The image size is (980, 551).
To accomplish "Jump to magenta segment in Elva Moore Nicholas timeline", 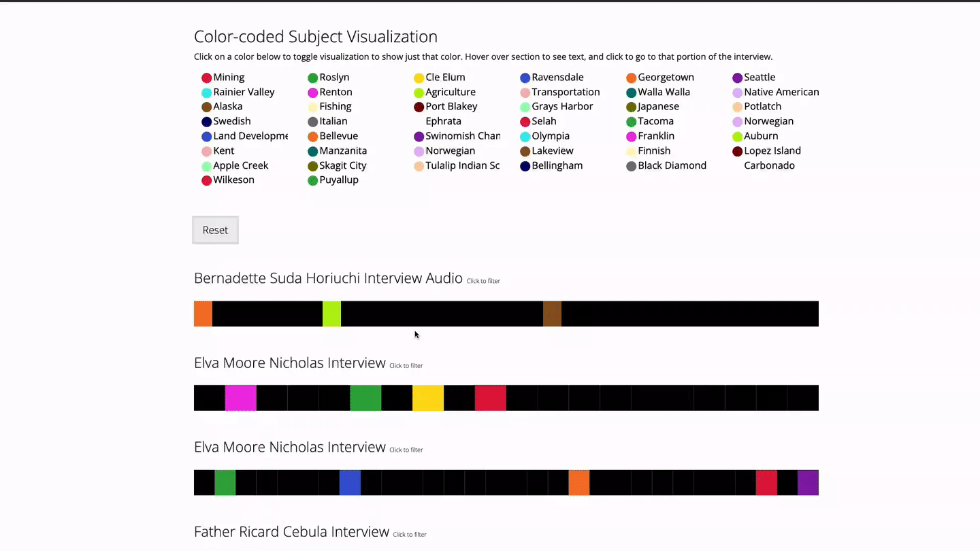I will pyautogui.click(x=241, y=398).
